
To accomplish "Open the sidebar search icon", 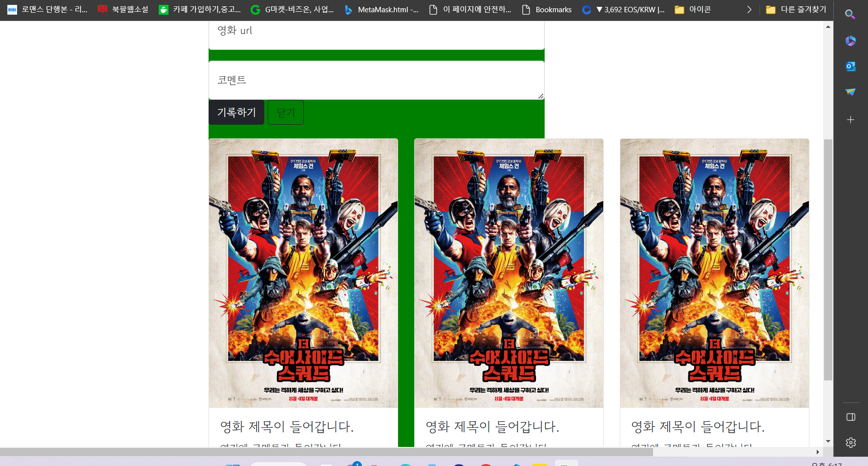I will pos(850,15).
